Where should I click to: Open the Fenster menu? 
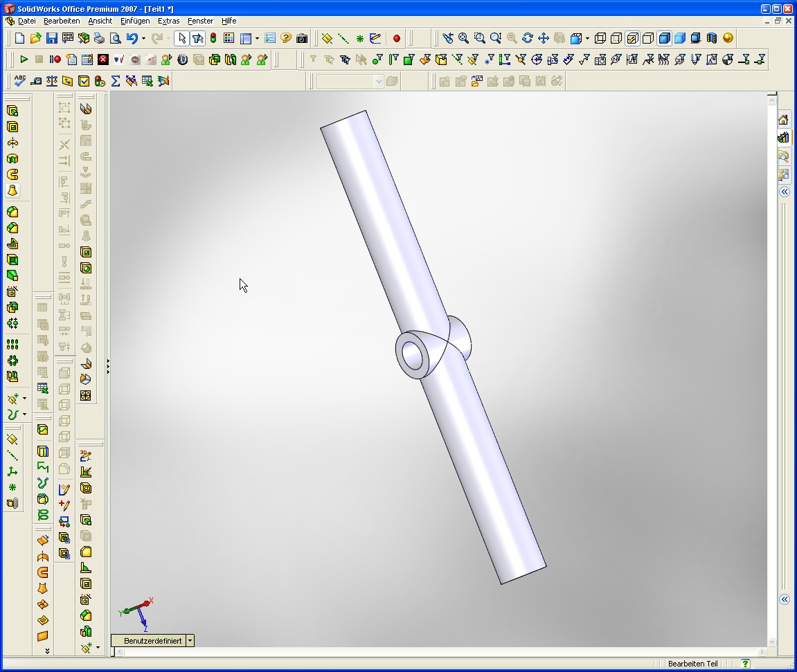[x=200, y=21]
